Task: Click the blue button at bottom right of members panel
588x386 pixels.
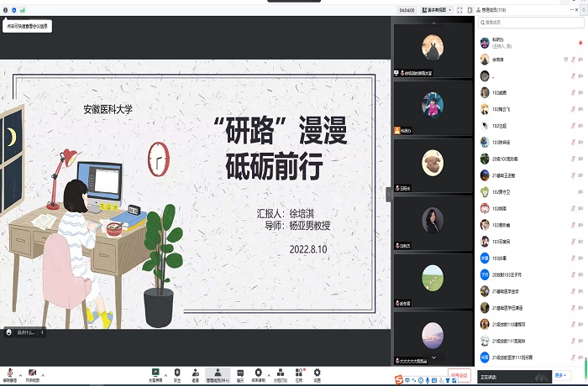Action: 564,375
